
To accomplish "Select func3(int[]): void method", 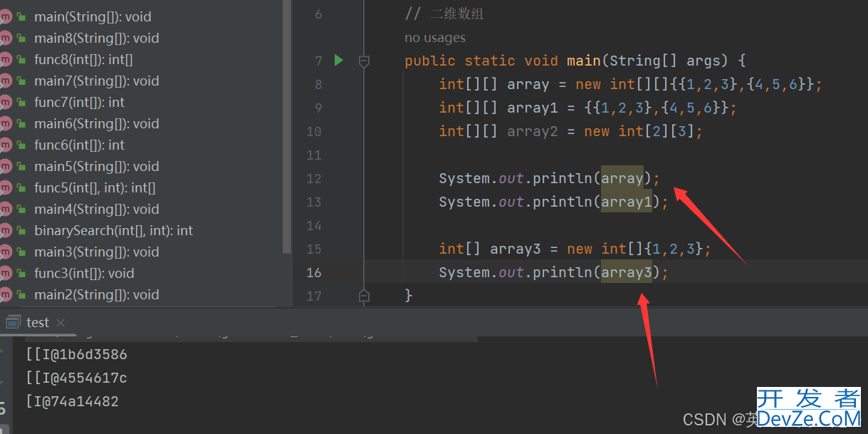I will click(x=84, y=273).
